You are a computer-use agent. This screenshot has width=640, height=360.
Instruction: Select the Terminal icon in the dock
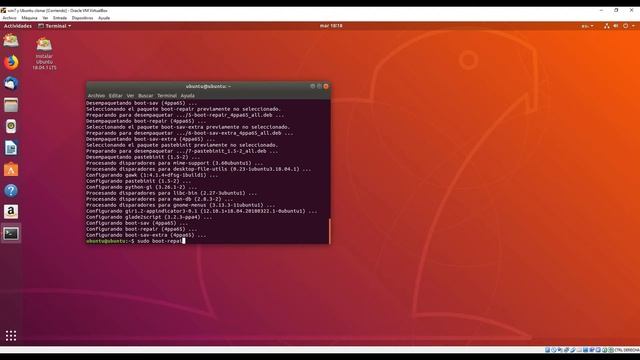pyautogui.click(x=11, y=233)
